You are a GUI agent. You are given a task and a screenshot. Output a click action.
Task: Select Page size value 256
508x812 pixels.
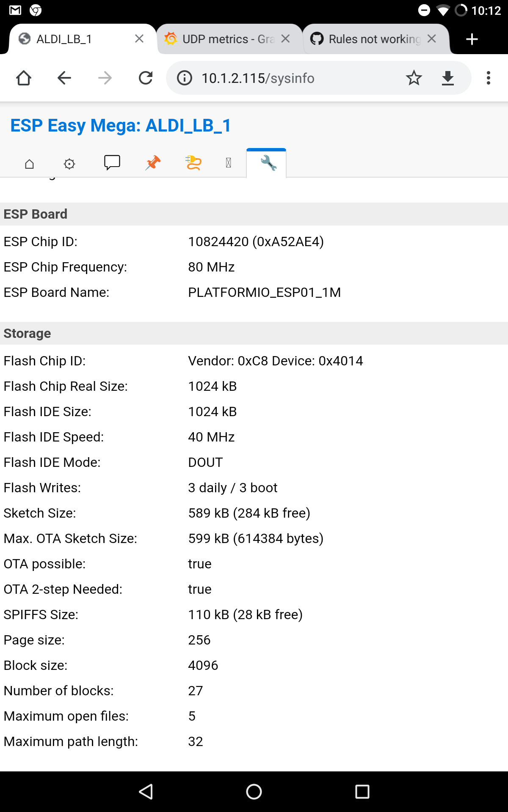pos(199,640)
